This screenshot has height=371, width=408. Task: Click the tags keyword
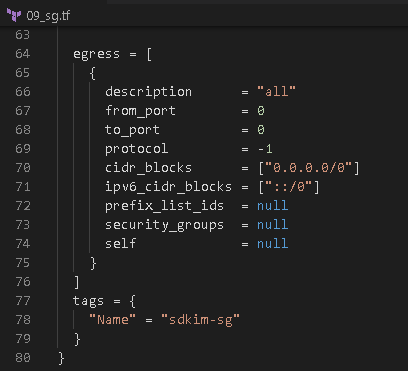coord(88,301)
